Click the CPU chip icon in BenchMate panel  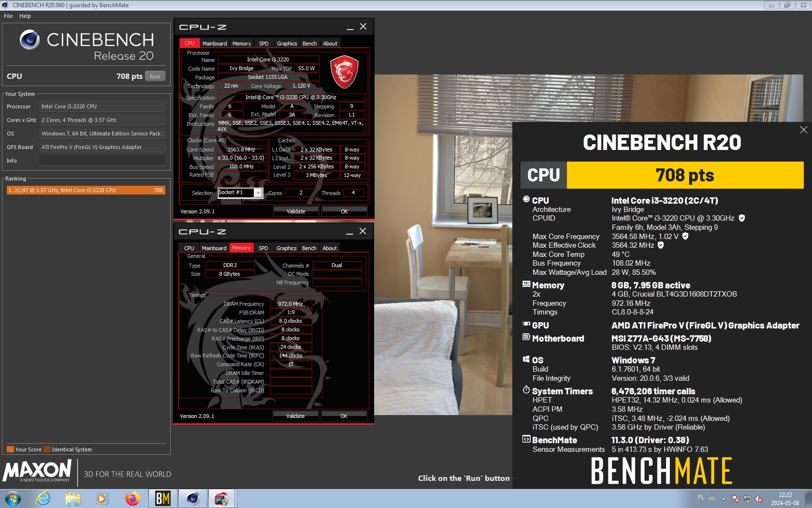(526, 199)
